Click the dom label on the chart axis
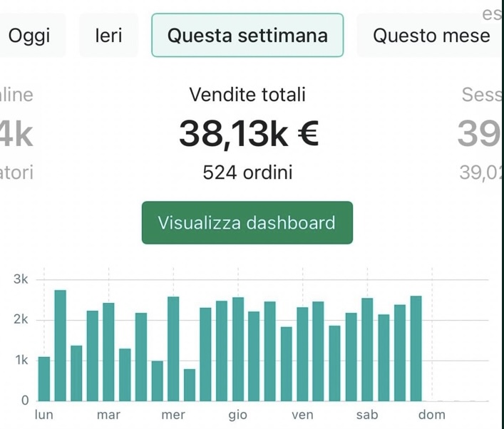This screenshot has height=429, width=504. 432,415
